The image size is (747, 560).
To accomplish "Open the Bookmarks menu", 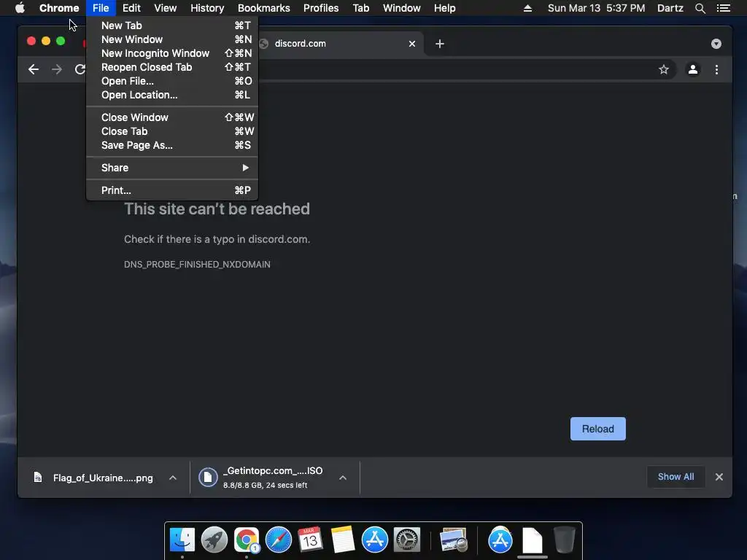I will [264, 8].
